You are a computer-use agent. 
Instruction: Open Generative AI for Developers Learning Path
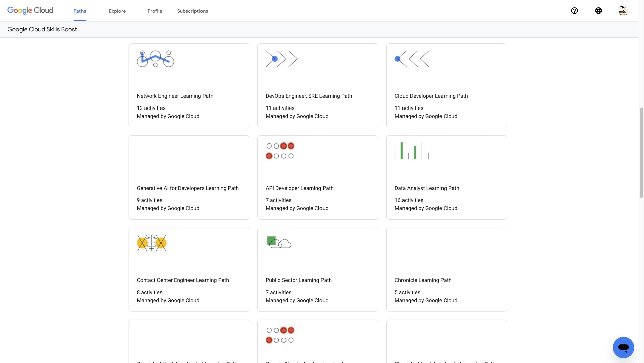tap(188, 188)
